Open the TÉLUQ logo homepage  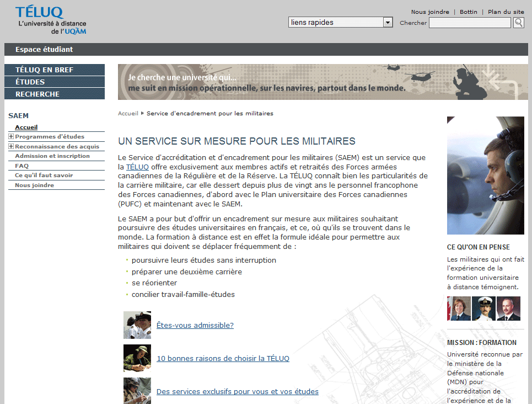51,20
